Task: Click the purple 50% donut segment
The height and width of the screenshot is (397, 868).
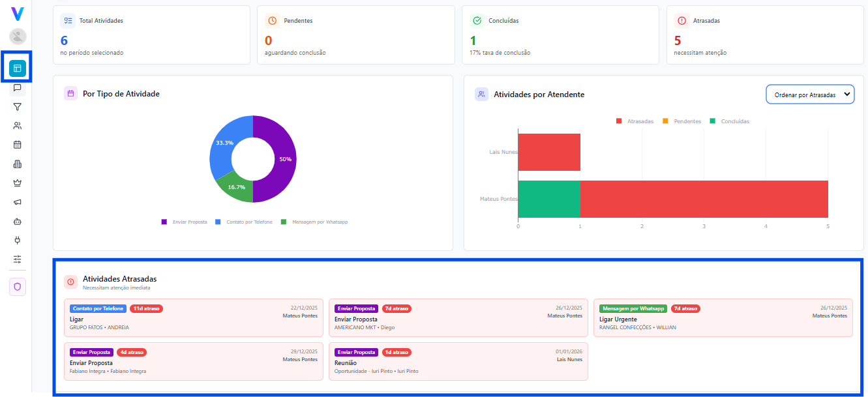Action: [x=284, y=159]
